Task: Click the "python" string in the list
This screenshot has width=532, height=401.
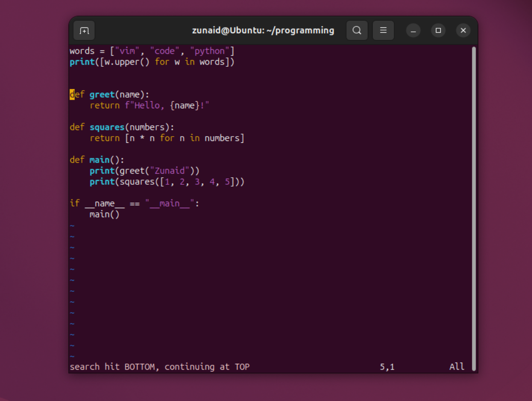Action: (x=210, y=51)
